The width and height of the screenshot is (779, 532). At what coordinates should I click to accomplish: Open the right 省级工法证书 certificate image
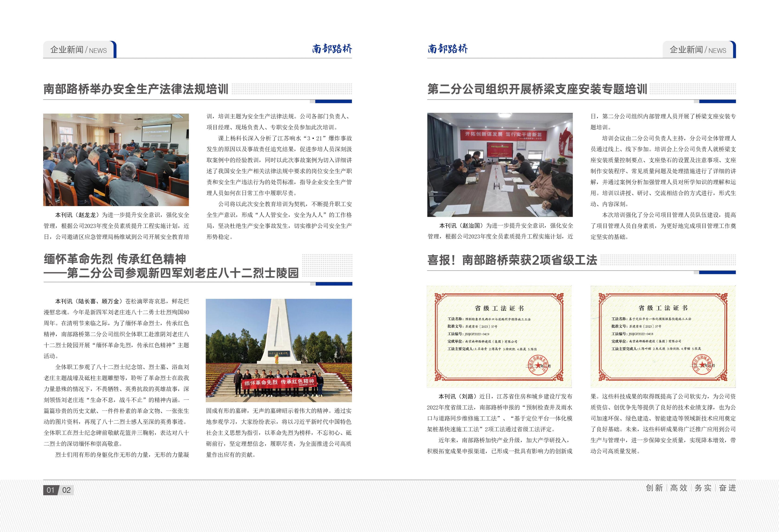pyautogui.click(x=663, y=337)
